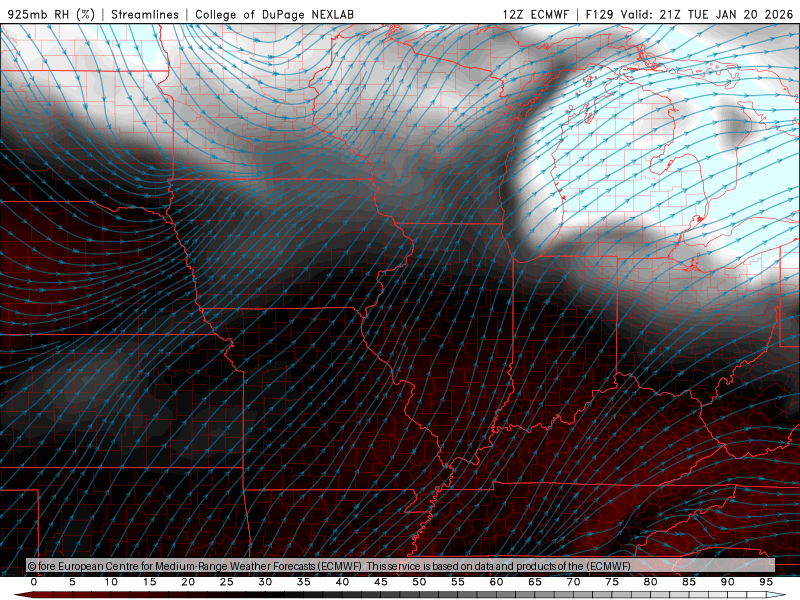Click the "25" value on the color scale
Image resolution: width=800 pixels, height=600 pixels.
coord(227,582)
